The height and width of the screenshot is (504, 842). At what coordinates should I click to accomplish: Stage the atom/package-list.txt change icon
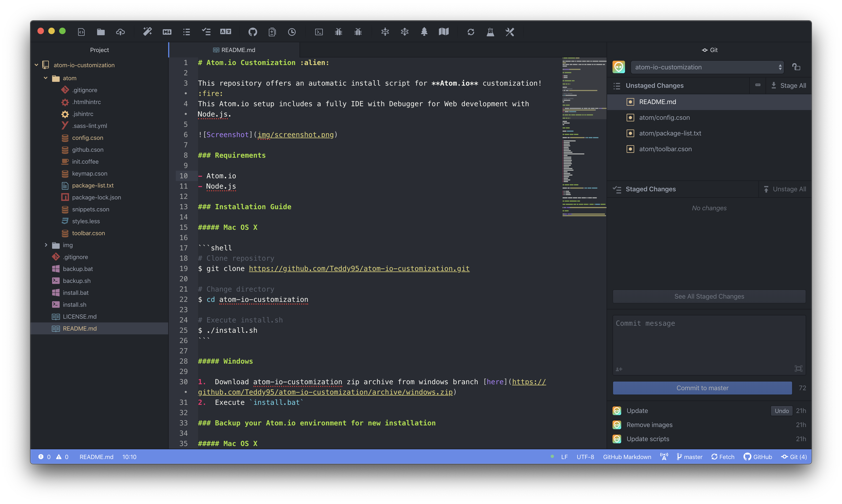(630, 134)
